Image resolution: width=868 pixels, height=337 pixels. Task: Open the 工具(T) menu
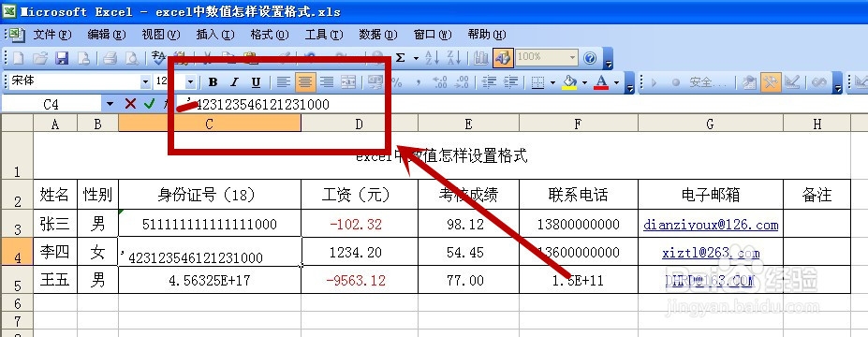click(x=324, y=35)
